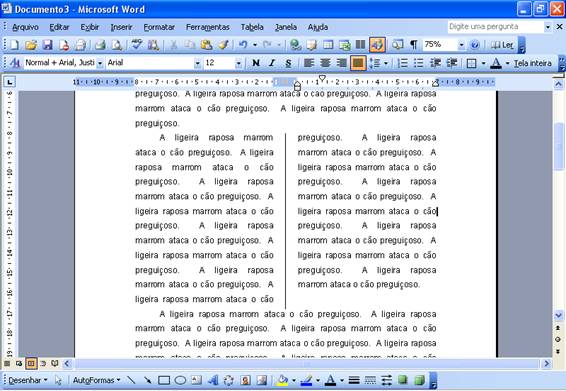The height and width of the screenshot is (391, 566).
Task: Decrease the paragraph indent
Action: pyautogui.click(x=435, y=63)
